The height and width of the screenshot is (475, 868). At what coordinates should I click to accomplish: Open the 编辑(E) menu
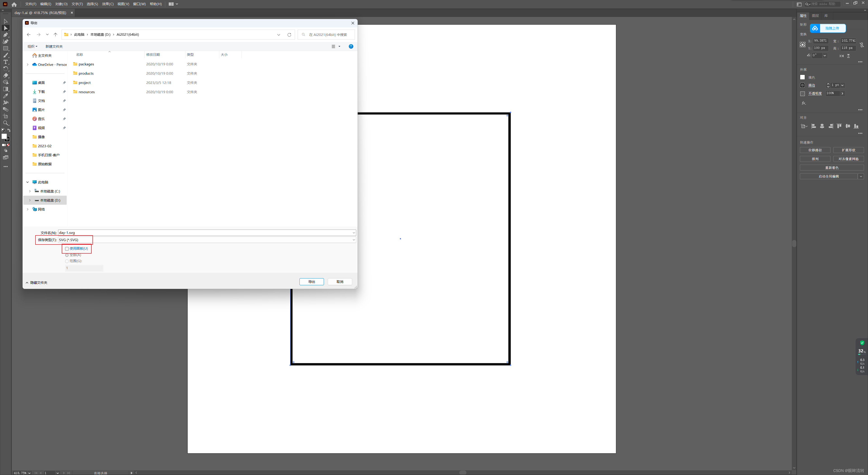[x=46, y=4]
